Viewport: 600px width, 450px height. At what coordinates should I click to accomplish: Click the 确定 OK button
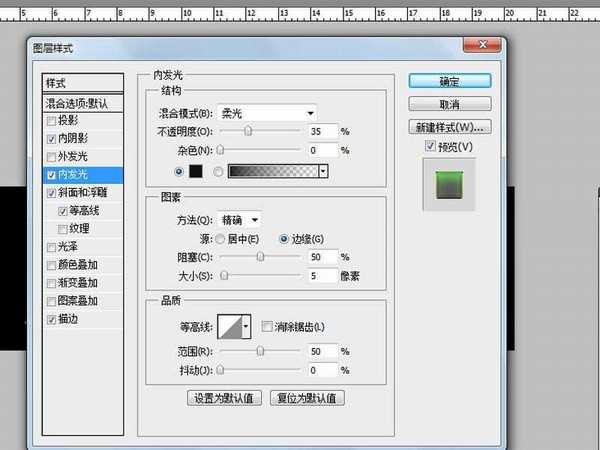(449, 81)
